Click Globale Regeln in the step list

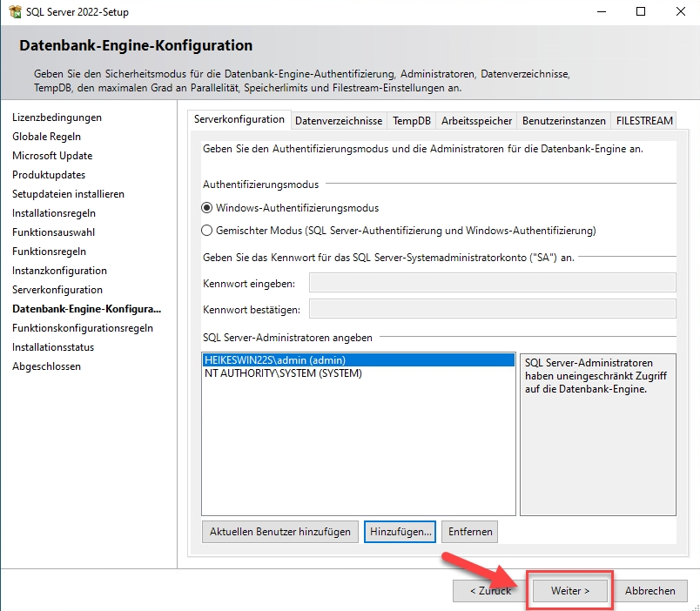point(46,137)
